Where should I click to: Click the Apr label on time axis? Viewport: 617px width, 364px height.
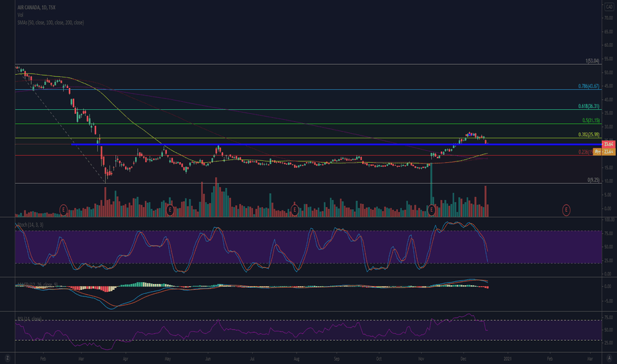coord(126,359)
